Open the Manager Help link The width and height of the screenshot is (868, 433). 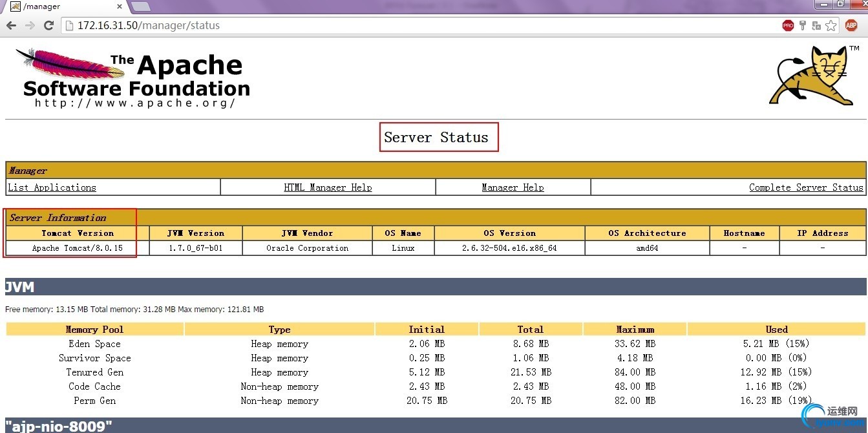pos(513,187)
